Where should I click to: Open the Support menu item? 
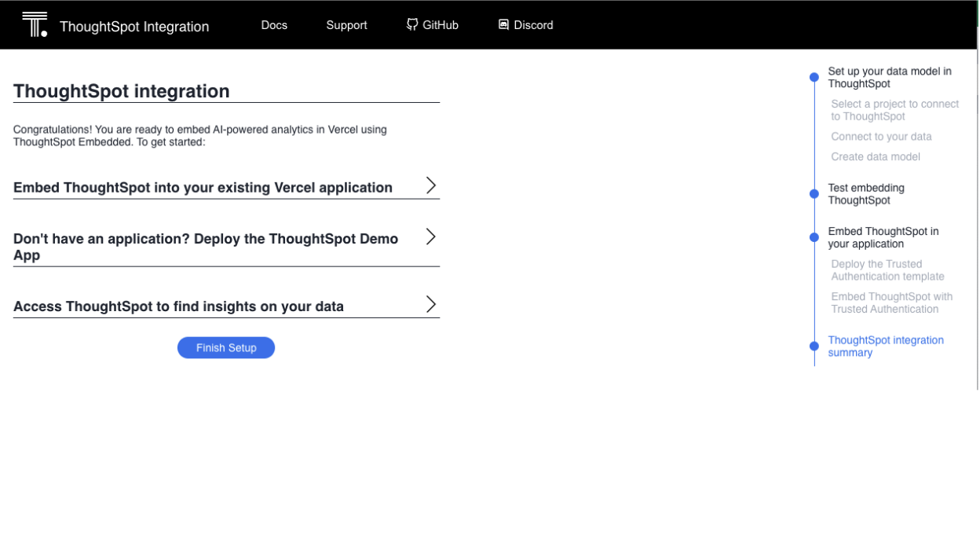(346, 25)
